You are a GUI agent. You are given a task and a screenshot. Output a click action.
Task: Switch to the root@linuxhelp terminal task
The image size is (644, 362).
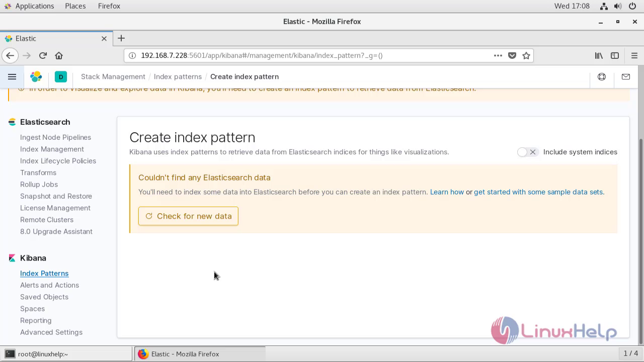[67, 354]
